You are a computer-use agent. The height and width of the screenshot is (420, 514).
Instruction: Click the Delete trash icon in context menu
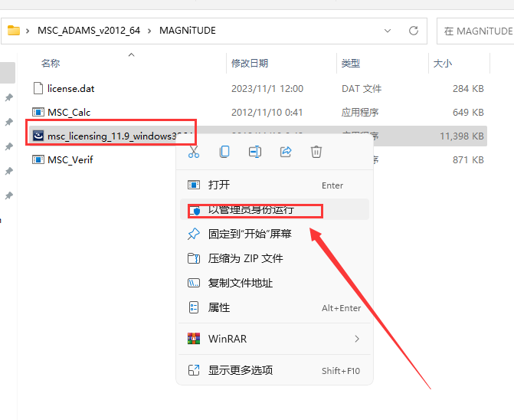coord(316,152)
